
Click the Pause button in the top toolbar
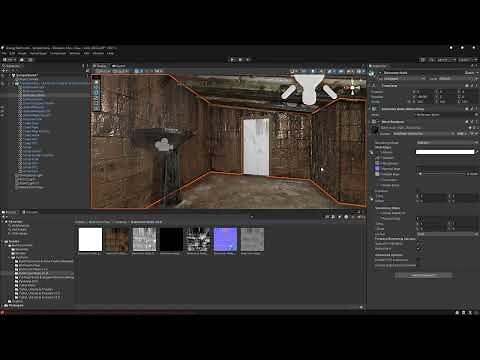240,60
